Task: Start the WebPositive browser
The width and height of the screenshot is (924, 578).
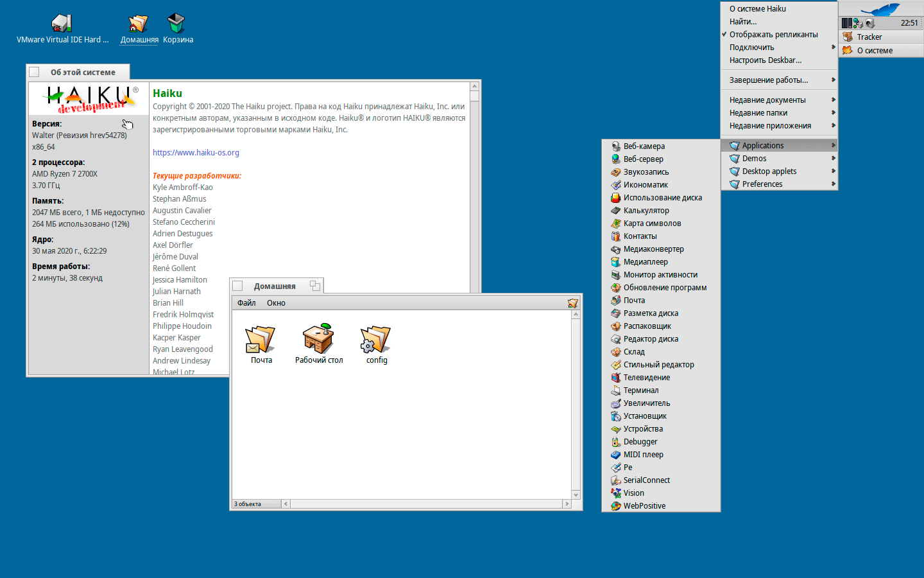Action: tap(661, 506)
